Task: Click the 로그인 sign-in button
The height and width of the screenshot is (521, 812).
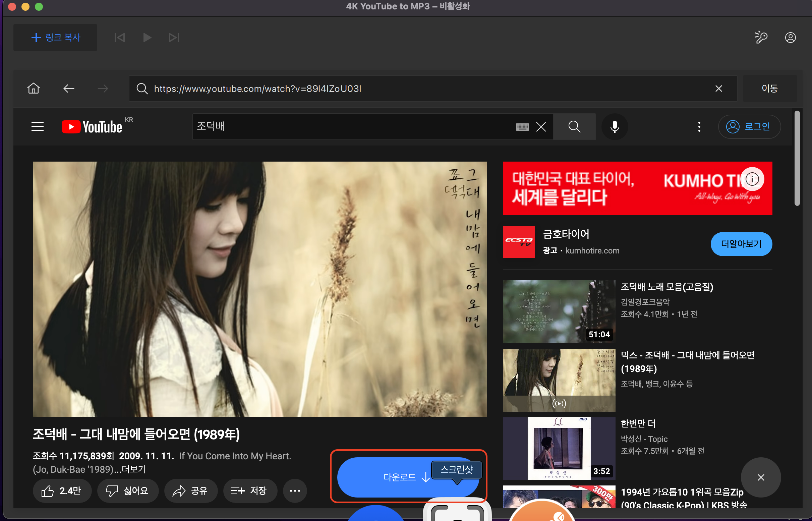Action: point(749,126)
